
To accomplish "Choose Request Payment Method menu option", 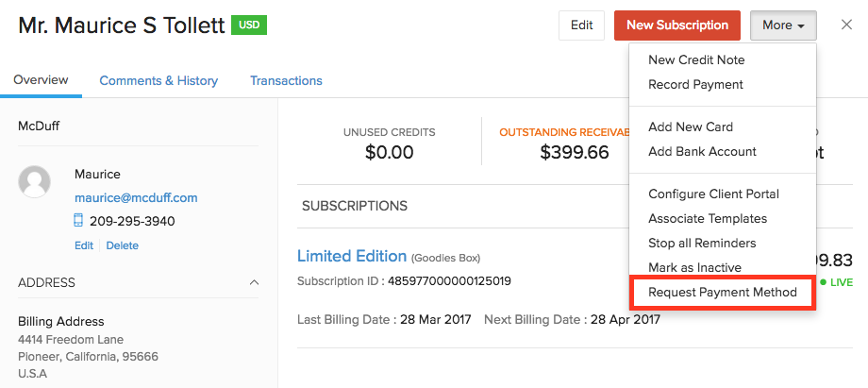I will (x=723, y=293).
